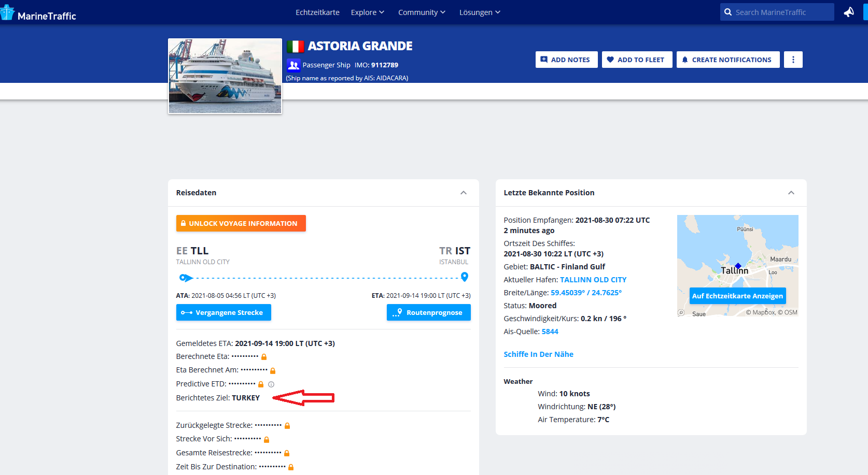Open the Tallinn Old City port link

point(593,280)
